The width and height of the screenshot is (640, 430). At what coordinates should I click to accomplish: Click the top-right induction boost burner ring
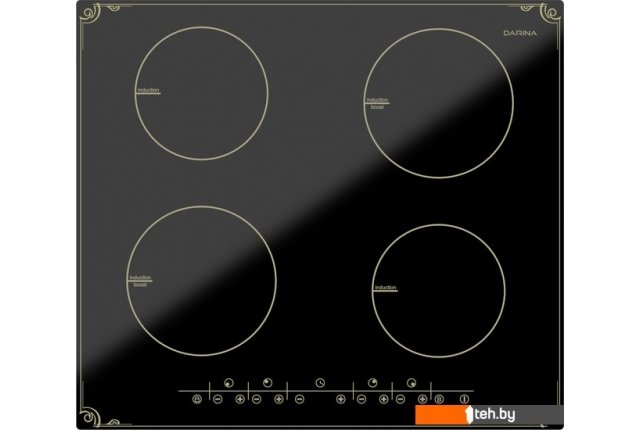(x=438, y=102)
